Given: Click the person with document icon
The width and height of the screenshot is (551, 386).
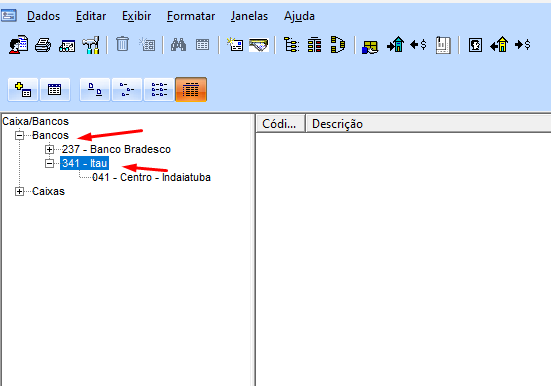Looking at the screenshot, I should (x=19, y=45).
